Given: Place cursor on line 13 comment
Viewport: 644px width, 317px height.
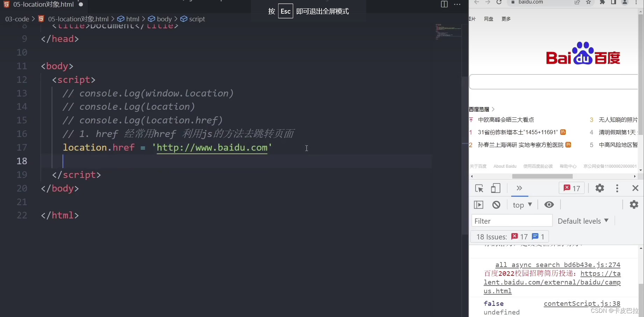Looking at the screenshot, I should point(148,93).
